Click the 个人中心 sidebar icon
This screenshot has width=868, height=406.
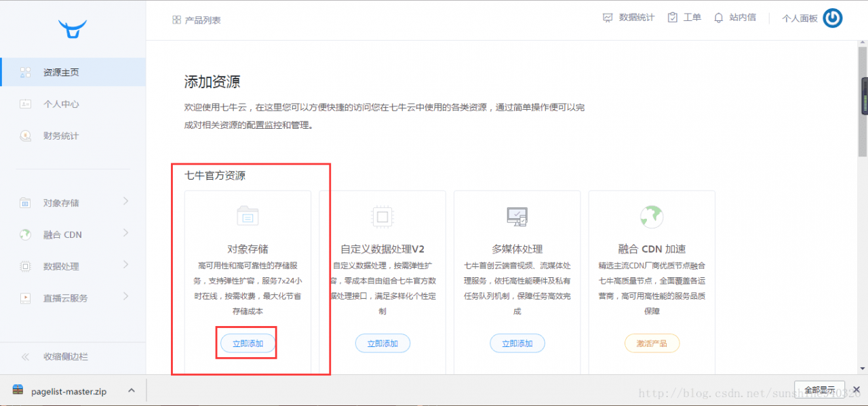click(x=26, y=104)
